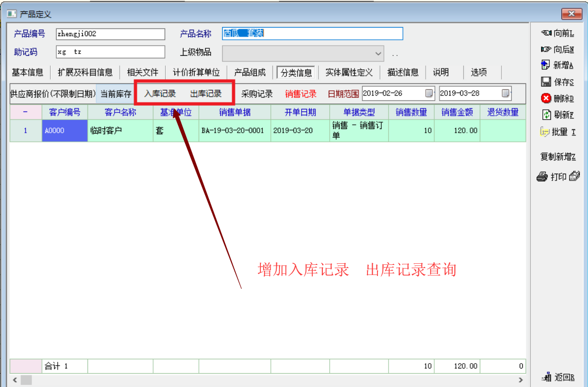Click the 批量 batch icon

click(x=545, y=132)
